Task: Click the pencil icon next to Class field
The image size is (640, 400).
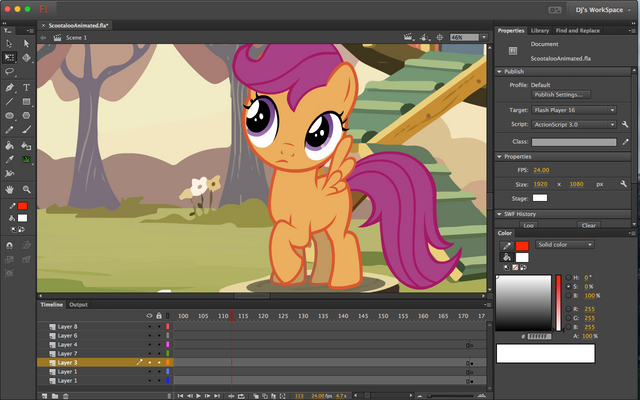Action: coord(625,142)
